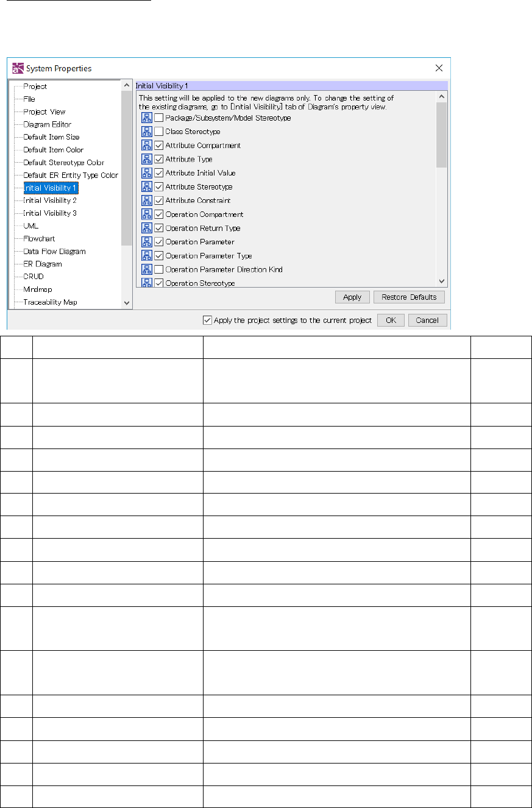The width and height of the screenshot is (532, 808).
Task: Toggle Apply the project settings to current project
Action: pyautogui.click(x=207, y=320)
